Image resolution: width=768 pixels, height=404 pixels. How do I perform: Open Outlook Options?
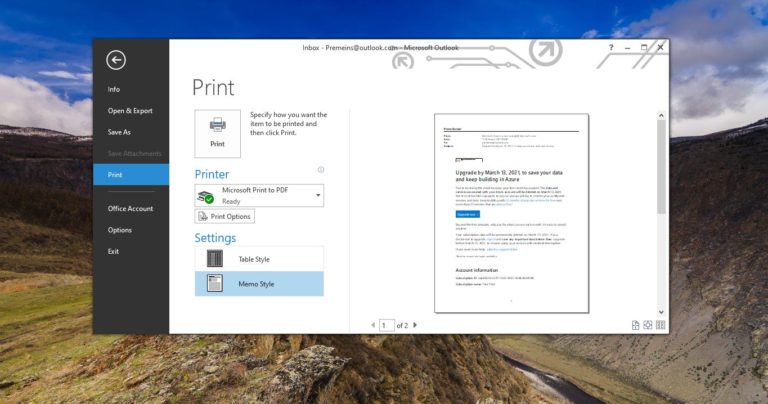pyautogui.click(x=120, y=230)
